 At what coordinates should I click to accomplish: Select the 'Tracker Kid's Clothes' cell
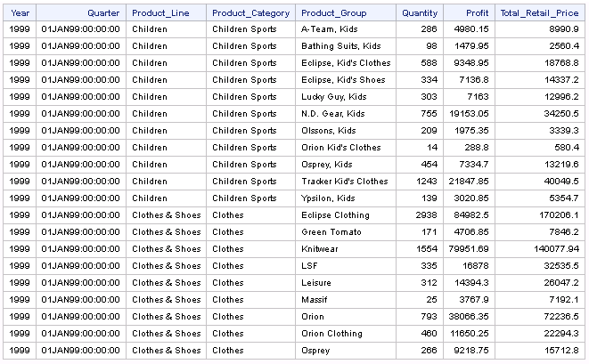click(345, 182)
